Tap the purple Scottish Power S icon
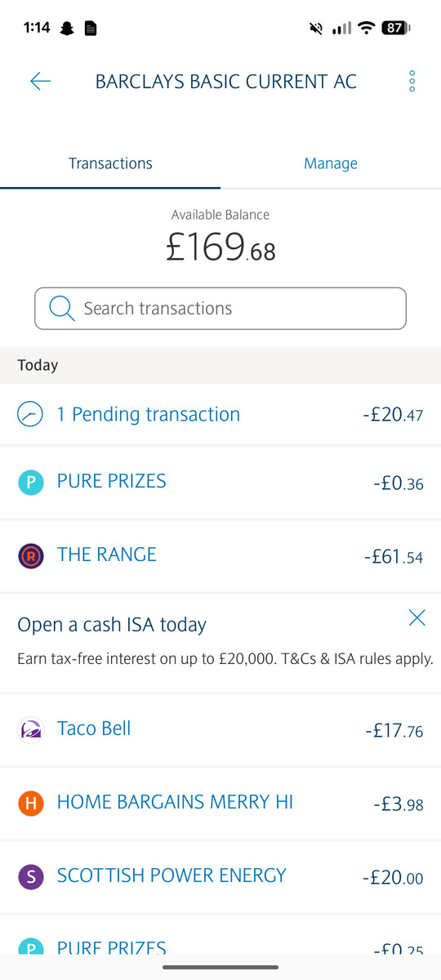Screen dimensions: 441x980 click(30, 877)
